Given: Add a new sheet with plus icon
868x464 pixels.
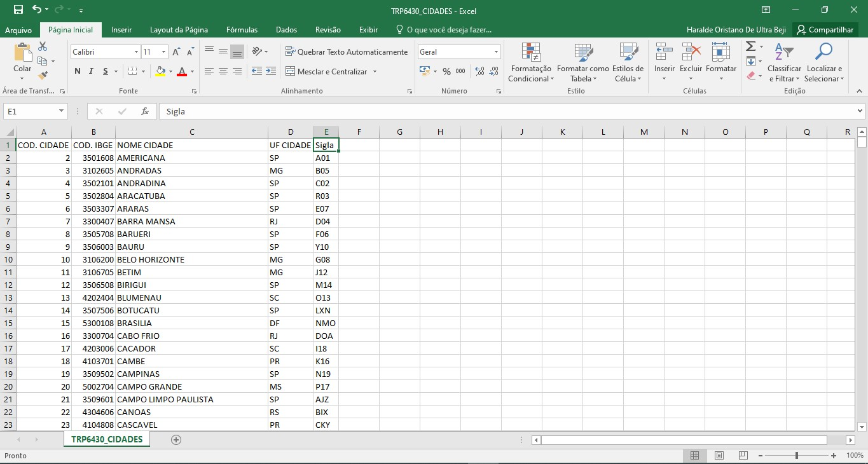Looking at the screenshot, I should pos(176,440).
